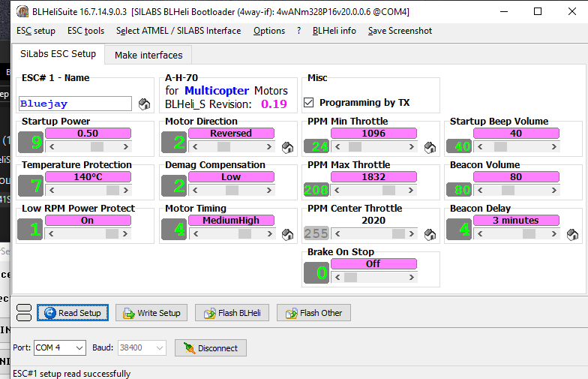Click the reset icon beside PPM Center Throttle
The height and width of the screenshot is (379, 588).
(430, 234)
